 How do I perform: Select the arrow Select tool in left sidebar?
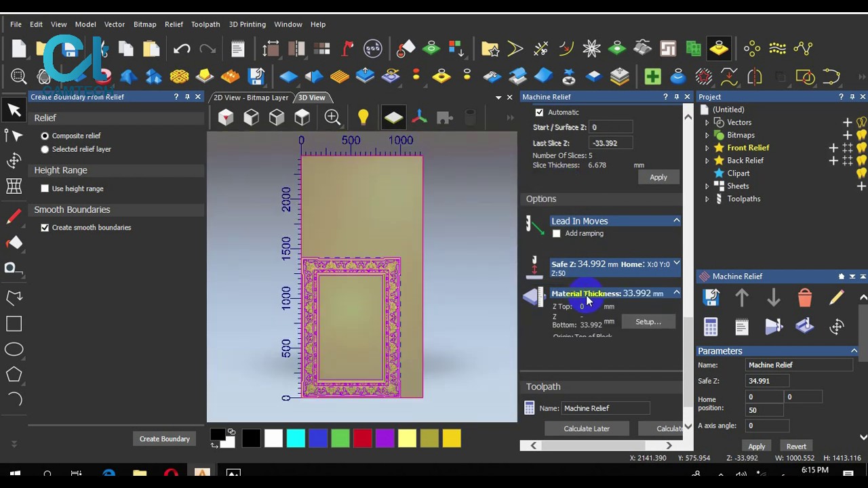[x=14, y=110]
